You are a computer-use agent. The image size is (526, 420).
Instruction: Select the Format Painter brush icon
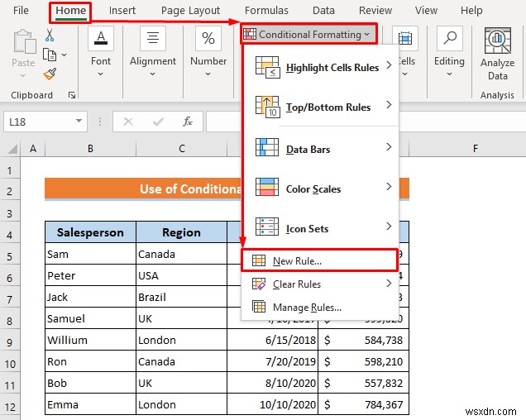pyautogui.click(x=50, y=74)
